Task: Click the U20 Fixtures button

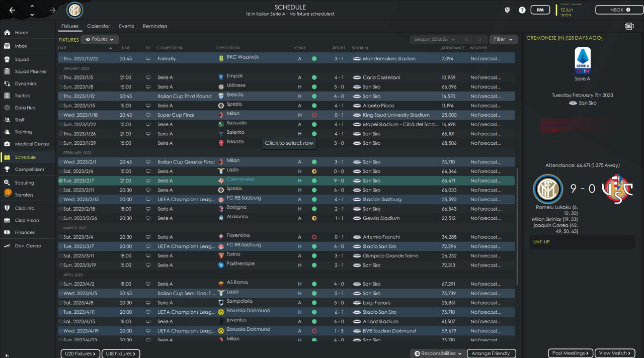Action: [x=80, y=353]
